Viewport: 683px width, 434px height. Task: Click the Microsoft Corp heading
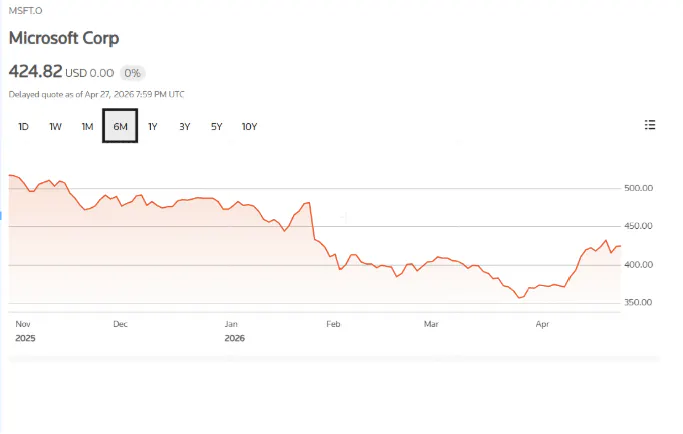(64, 38)
